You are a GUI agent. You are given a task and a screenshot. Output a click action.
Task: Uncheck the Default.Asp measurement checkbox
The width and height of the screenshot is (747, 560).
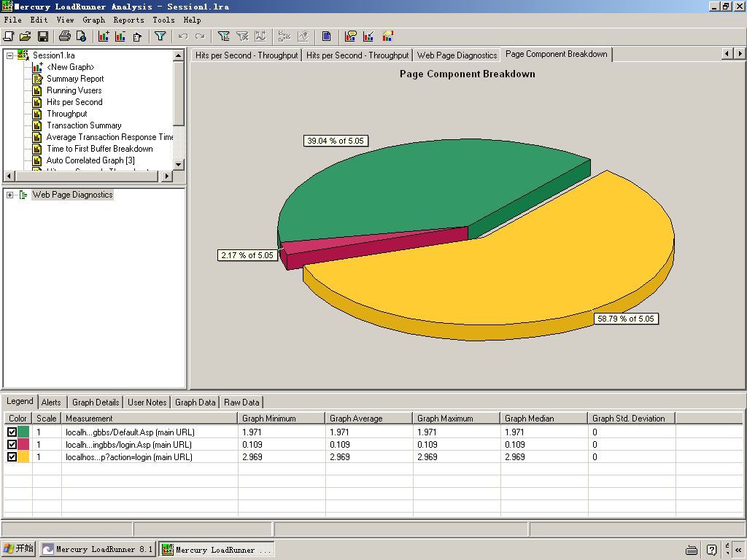tap(12, 432)
